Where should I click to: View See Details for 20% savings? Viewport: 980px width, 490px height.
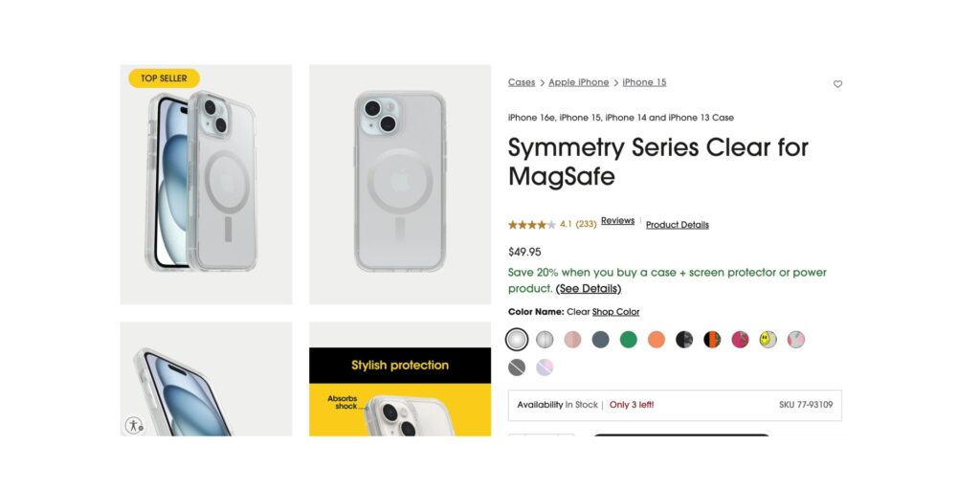point(589,289)
